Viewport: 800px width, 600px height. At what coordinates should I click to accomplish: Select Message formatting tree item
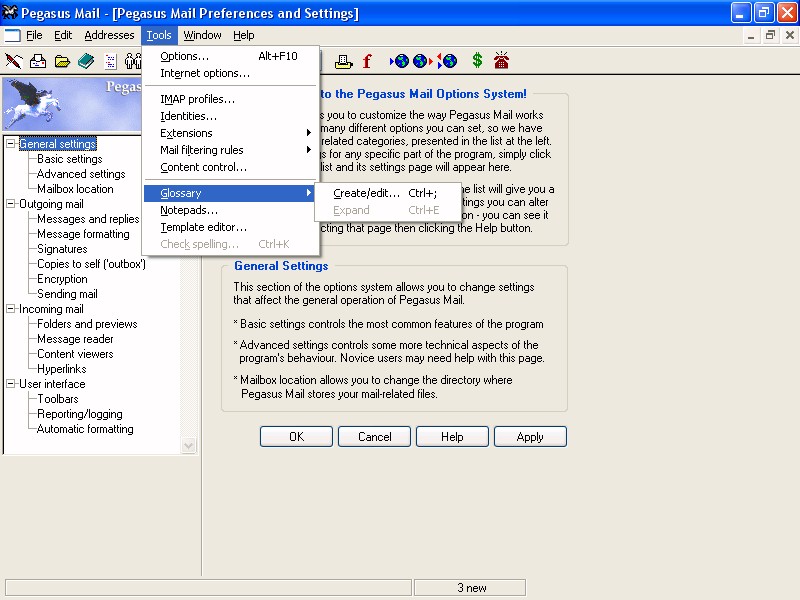(83, 234)
